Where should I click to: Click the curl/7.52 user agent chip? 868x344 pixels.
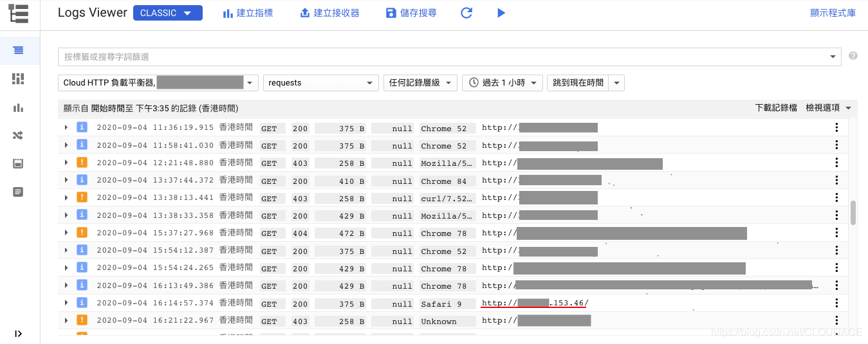click(x=447, y=199)
